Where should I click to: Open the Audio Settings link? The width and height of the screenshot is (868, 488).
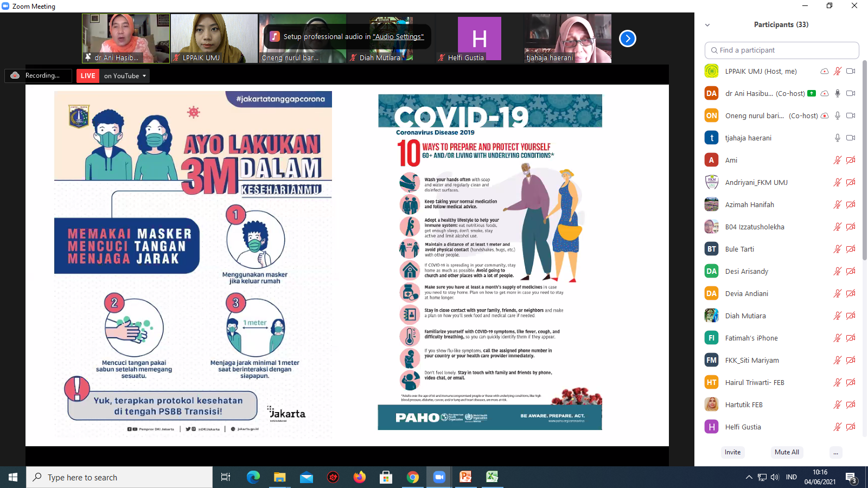(398, 36)
